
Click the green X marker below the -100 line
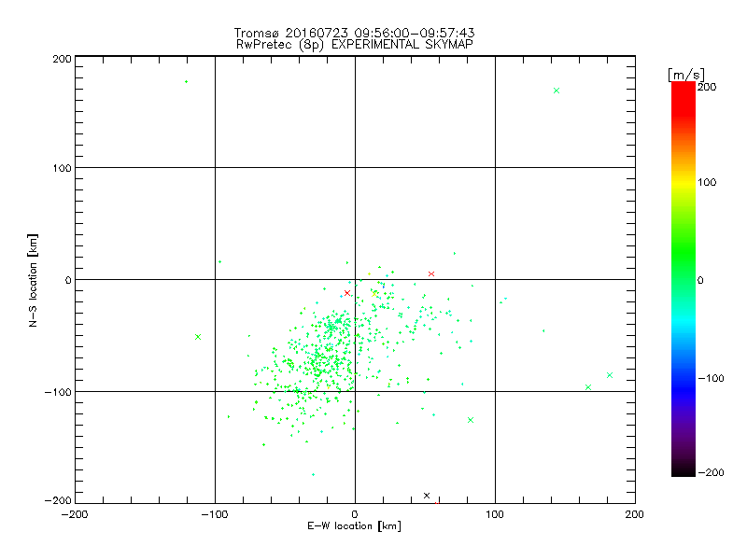coord(471,420)
